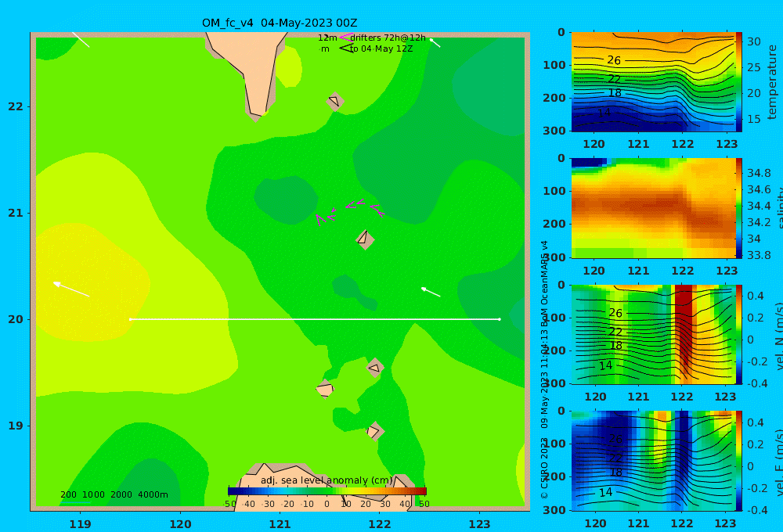Click the small island just below the drifter arrows

[x=365, y=239]
